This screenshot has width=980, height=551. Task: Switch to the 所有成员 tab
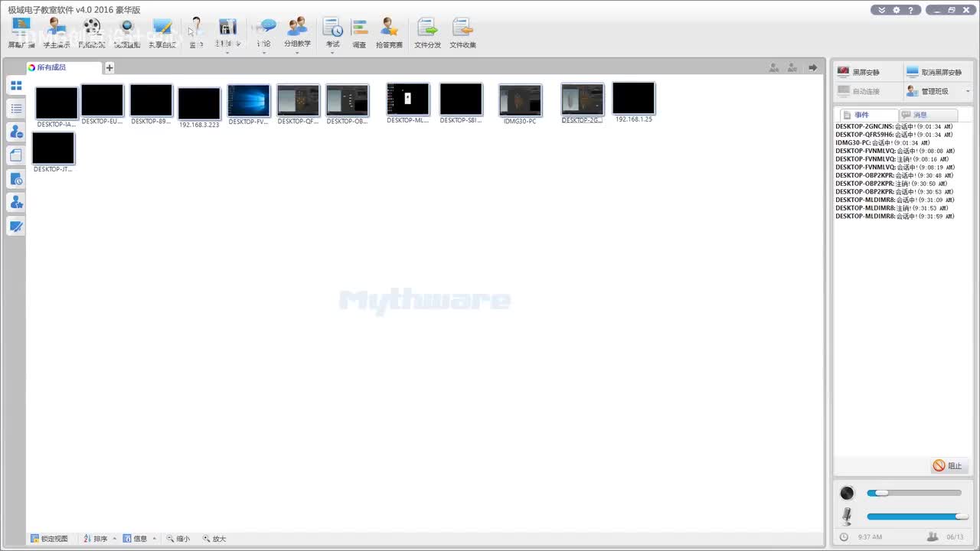tap(64, 67)
